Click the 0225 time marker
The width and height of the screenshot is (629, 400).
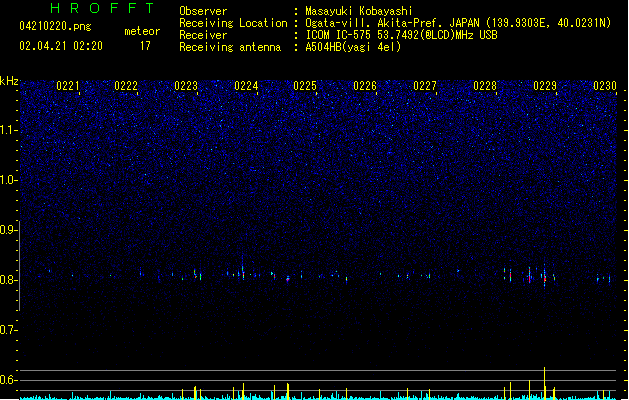click(305, 86)
